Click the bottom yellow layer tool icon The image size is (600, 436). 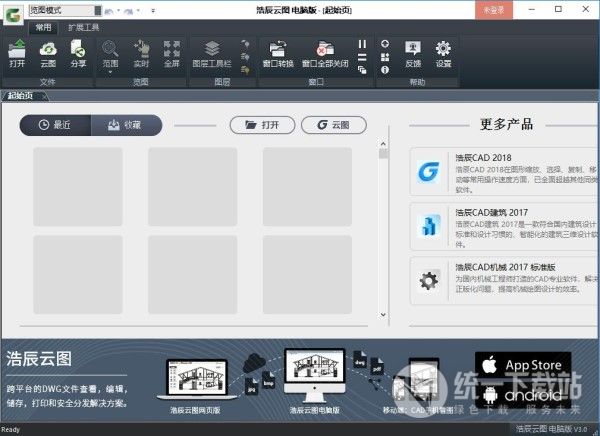pos(245,70)
